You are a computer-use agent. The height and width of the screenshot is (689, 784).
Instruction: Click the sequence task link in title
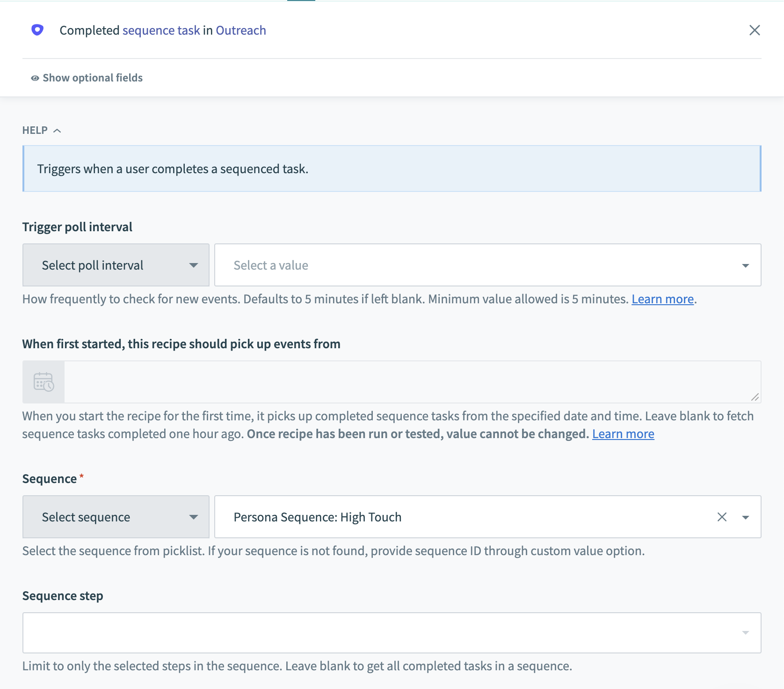click(161, 30)
